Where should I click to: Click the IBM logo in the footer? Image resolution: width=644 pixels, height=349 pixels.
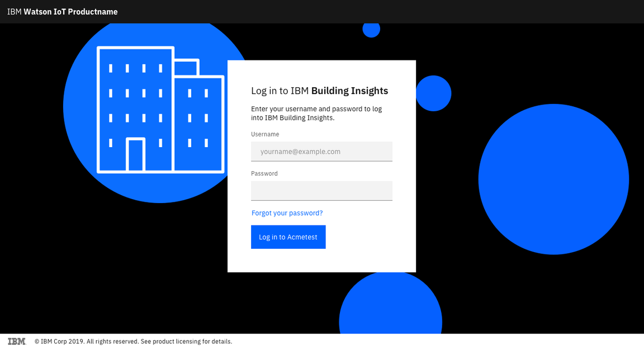click(x=17, y=341)
